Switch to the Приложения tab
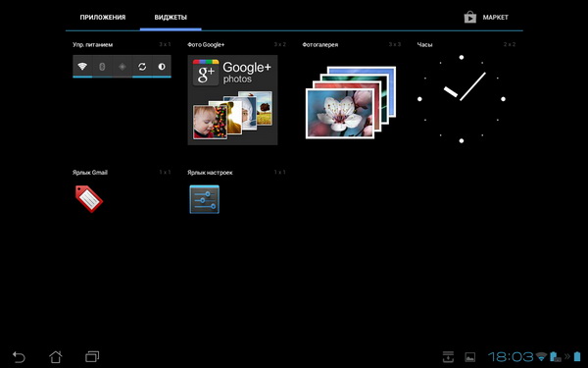This screenshot has height=368, width=588. point(102,18)
